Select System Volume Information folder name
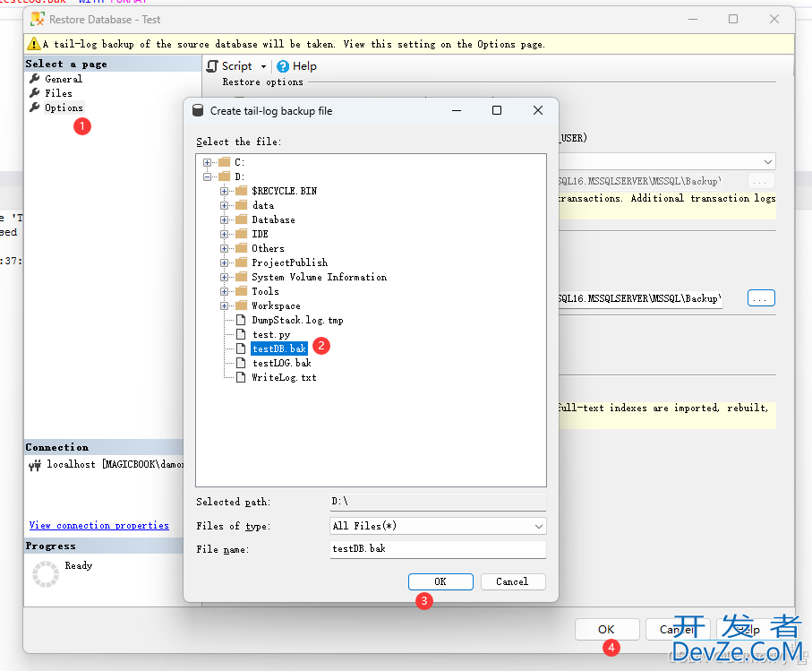 pos(320,277)
